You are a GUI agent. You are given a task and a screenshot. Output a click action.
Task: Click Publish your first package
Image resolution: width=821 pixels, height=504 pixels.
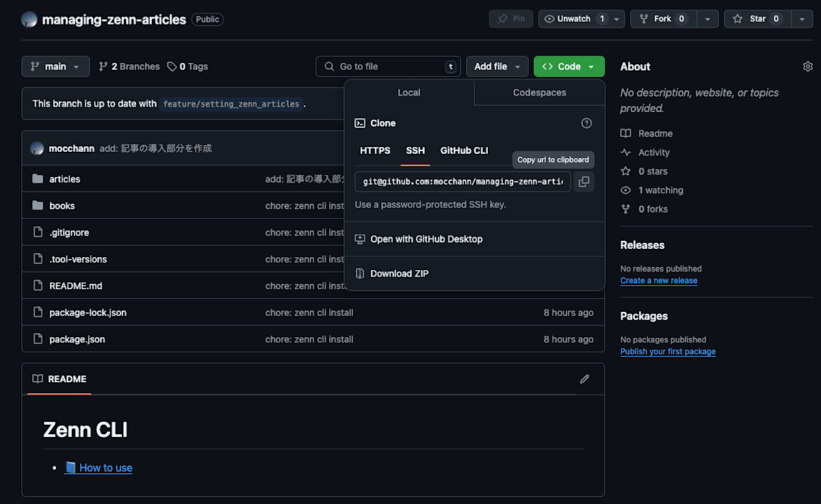click(668, 352)
